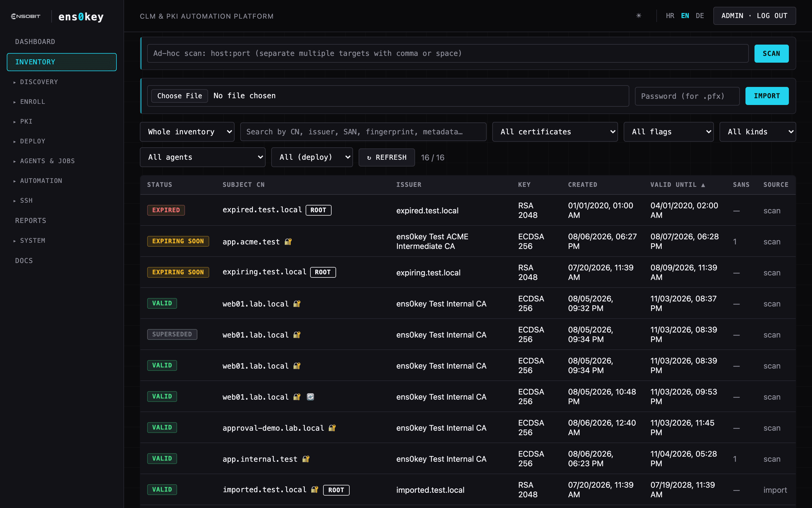The width and height of the screenshot is (812, 508).
Task: Click the ROOT badge on imported.test.local
Action: click(336, 490)
